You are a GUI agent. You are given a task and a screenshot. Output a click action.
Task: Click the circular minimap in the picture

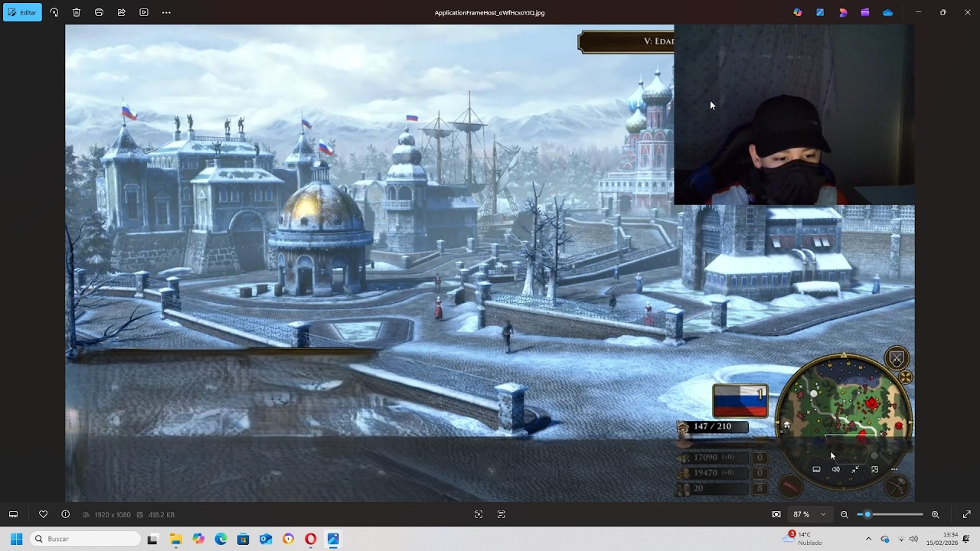tap(844, 422)
